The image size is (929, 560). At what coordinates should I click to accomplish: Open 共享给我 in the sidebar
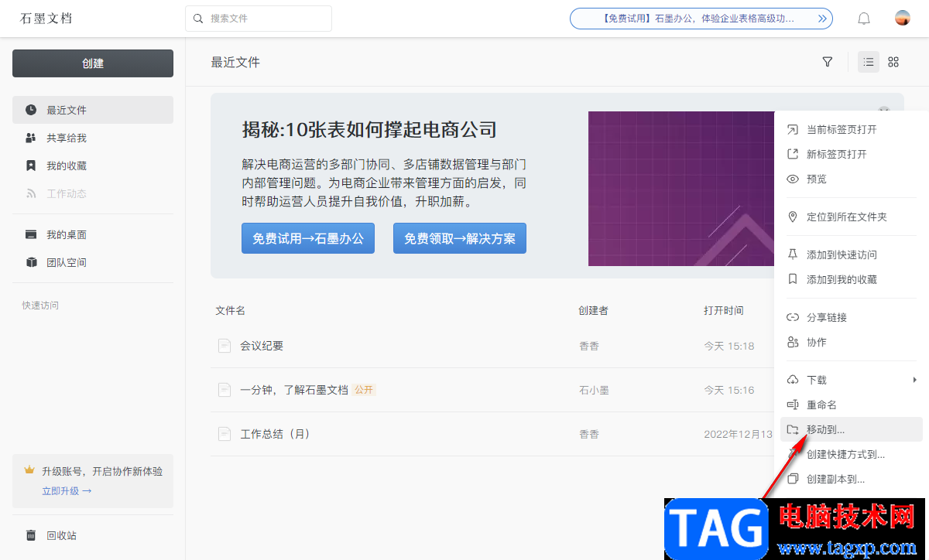[x=93, y=138]
